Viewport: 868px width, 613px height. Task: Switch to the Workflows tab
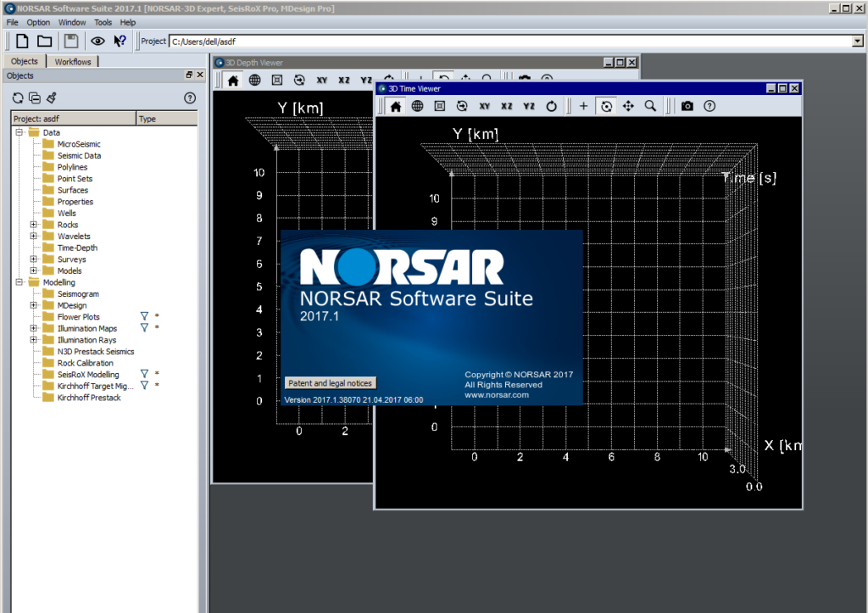(73, 61)
